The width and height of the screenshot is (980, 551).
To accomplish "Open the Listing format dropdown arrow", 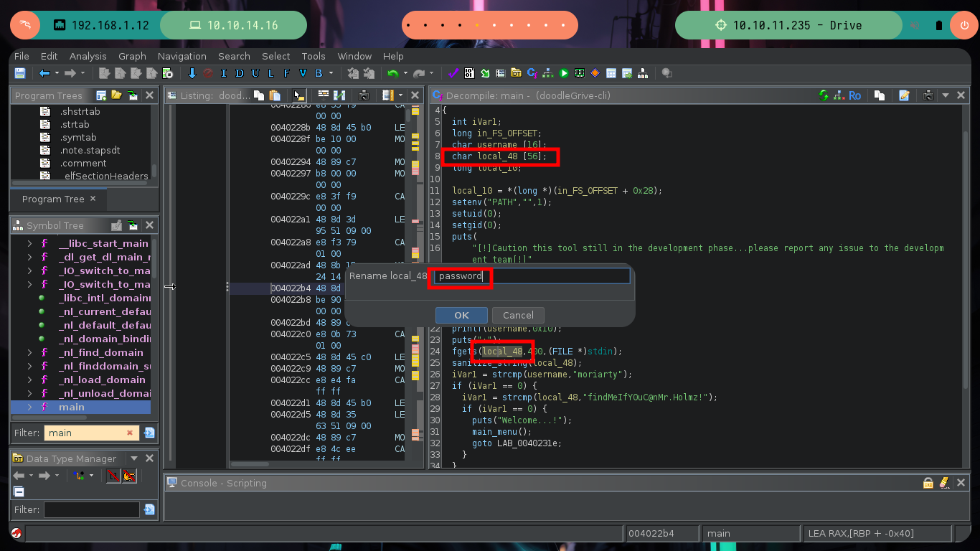I will pyautogui.click(x=400, y=95).
